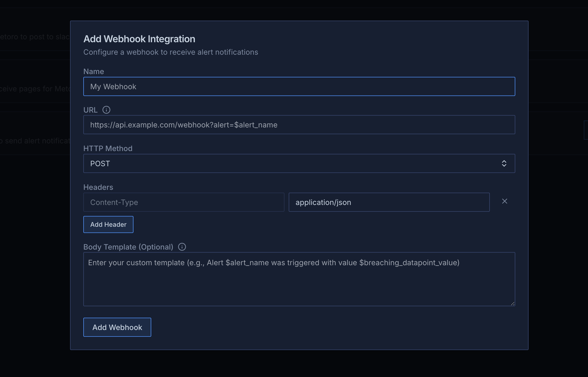Click the Name field label

tap(94, 71)
